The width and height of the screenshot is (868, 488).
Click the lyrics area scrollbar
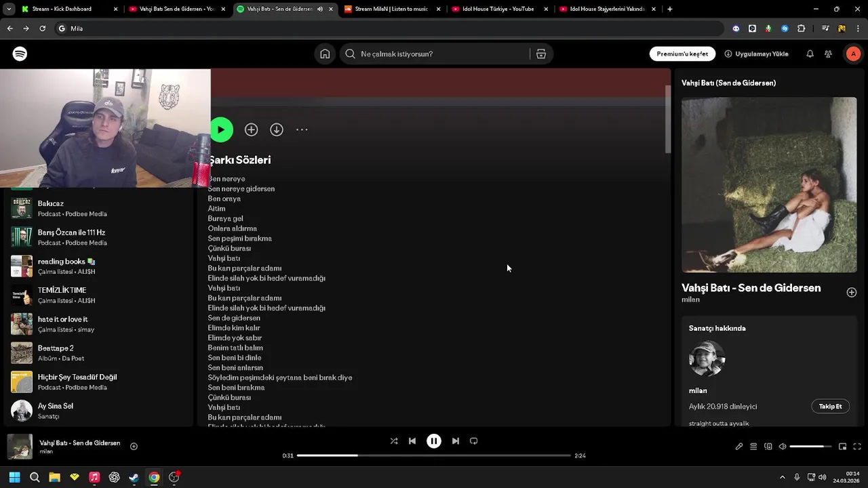(x=667, y=119)
